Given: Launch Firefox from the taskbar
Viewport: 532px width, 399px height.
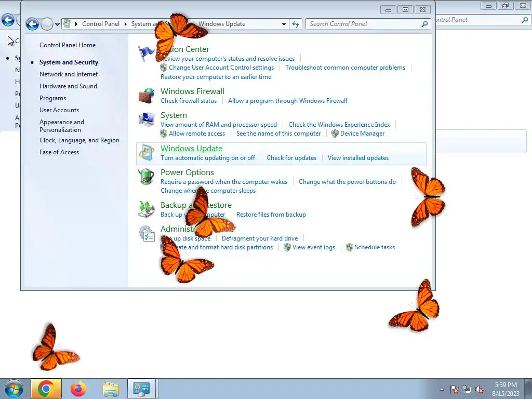Looking at the screenshot, I should [x=78, y=389].
